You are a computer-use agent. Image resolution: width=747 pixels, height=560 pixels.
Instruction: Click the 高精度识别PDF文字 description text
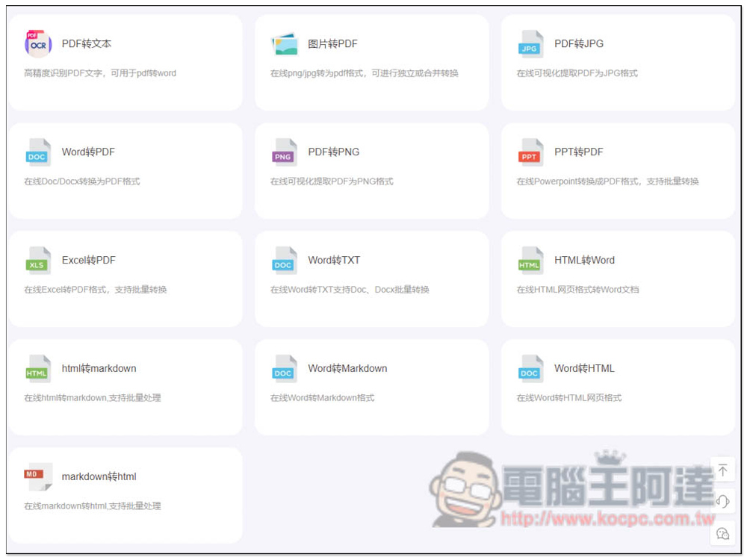[100, 73]
